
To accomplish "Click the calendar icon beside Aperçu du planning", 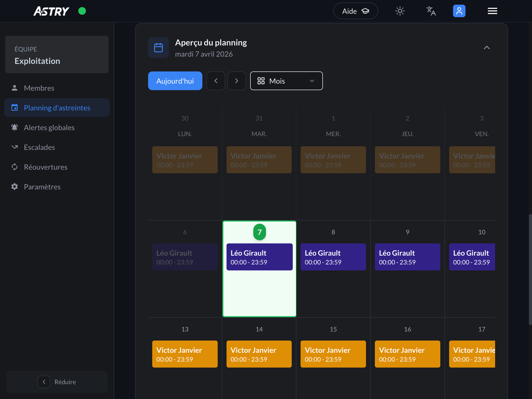I will point(158,48).
